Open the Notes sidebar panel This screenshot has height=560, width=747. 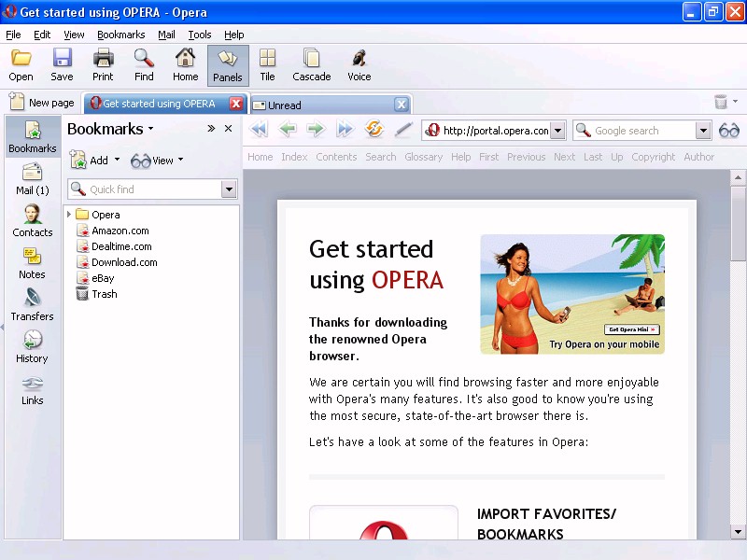32,262
